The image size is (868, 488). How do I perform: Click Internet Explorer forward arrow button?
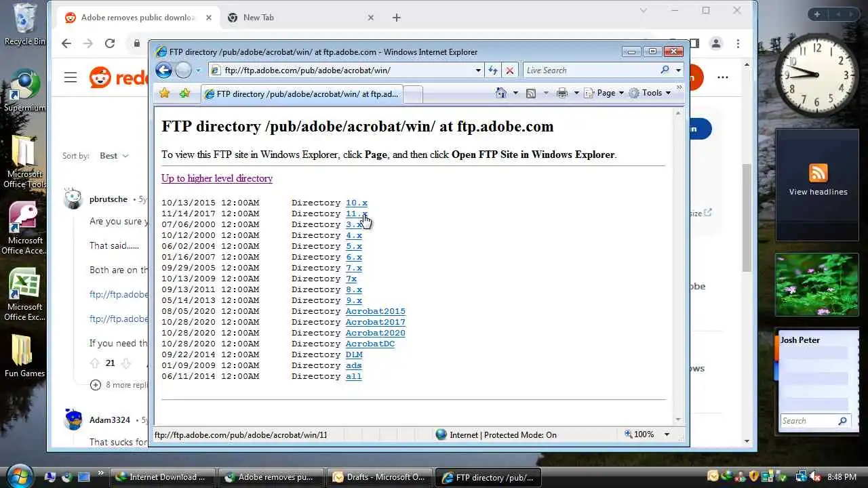pyautogui.click(x=183, y=70)
